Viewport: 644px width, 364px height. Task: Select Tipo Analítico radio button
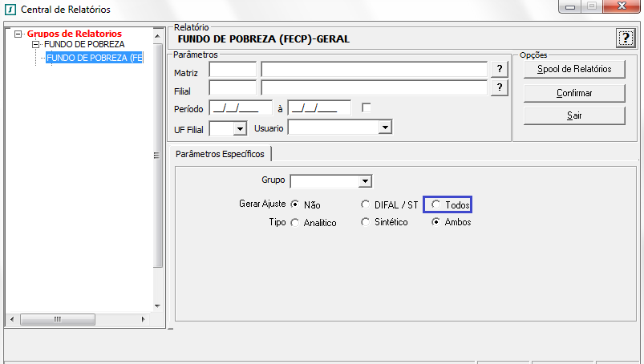click(295, 222)
